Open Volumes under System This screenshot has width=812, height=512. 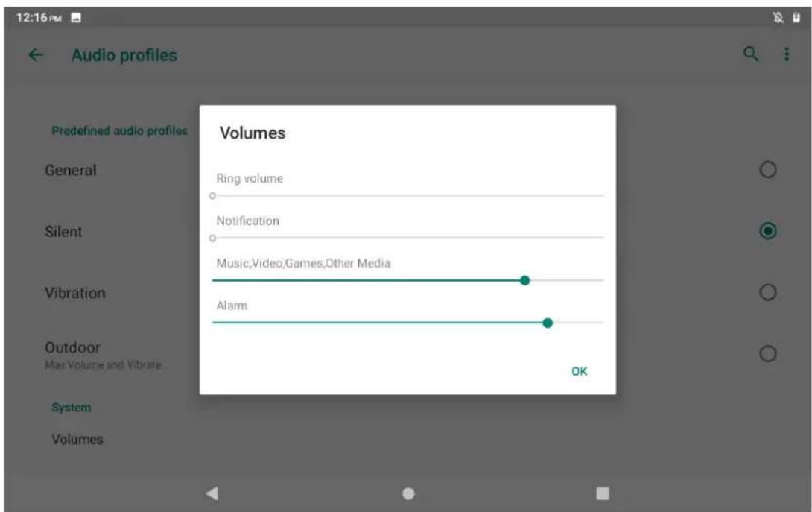(77, 440)
